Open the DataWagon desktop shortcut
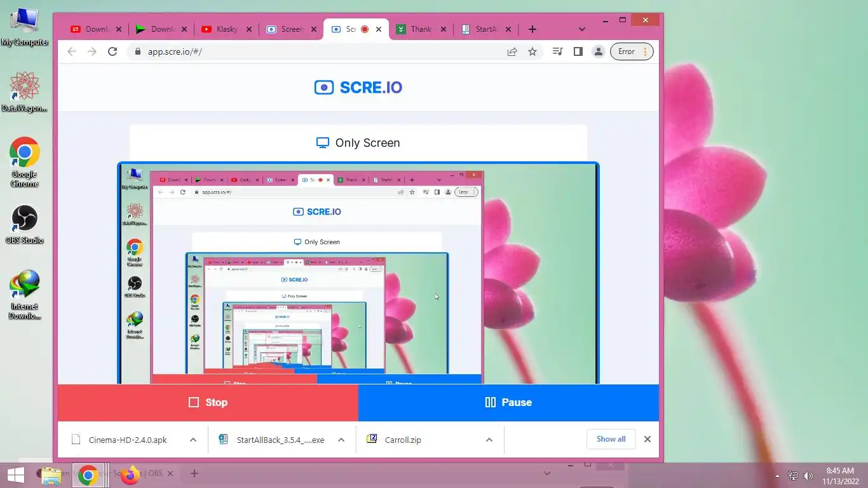Screen dimensions: 868x488 click(24, 91)
